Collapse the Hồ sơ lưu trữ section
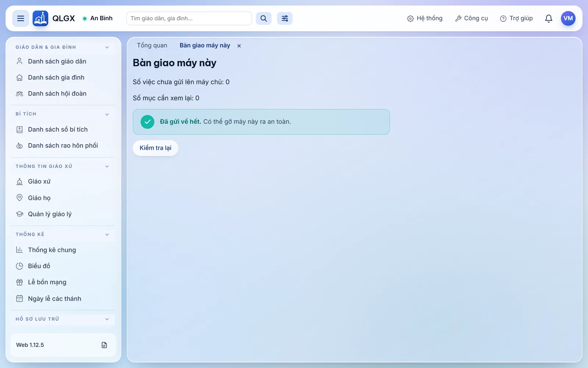The image size is (588, 368). [x=63, y=319]
